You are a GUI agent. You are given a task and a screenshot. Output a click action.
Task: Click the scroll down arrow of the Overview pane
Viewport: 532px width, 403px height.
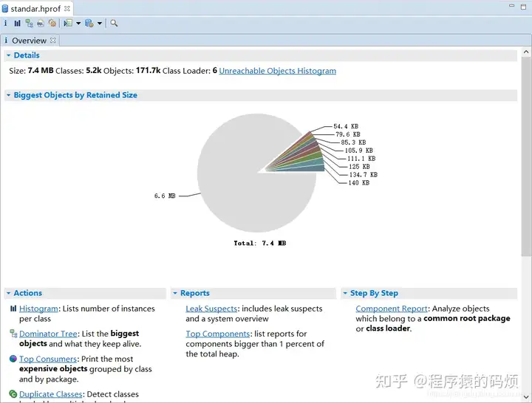[x=526, y=396]
